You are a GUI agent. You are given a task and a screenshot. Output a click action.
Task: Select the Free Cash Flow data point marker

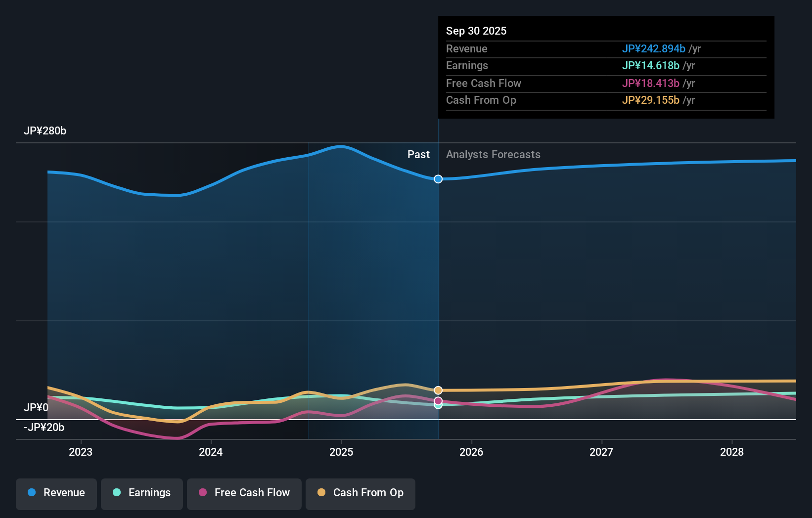[438, 401]
